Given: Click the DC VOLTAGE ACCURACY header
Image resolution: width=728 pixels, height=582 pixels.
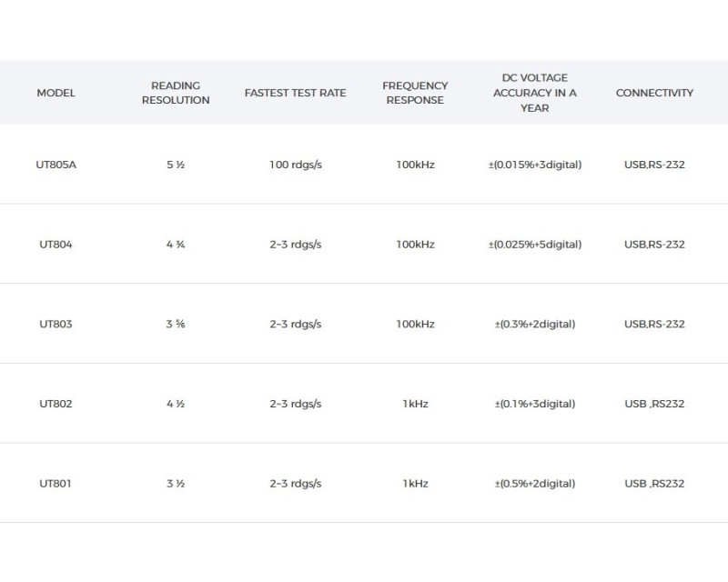Looking at the screenshot, I should pos(534,93).
